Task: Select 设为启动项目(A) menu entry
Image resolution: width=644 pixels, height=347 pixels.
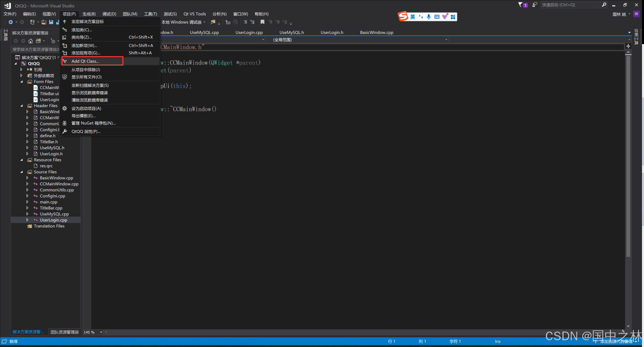Action: pos(110,108)
